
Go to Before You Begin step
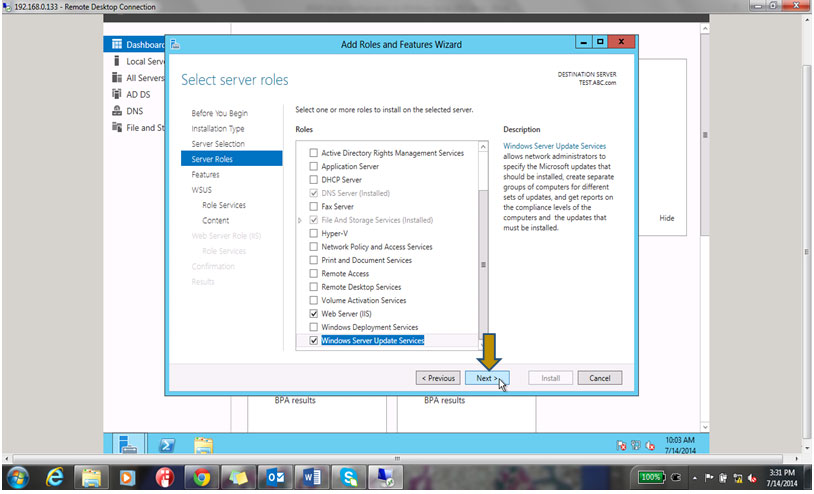pos(219,113)
